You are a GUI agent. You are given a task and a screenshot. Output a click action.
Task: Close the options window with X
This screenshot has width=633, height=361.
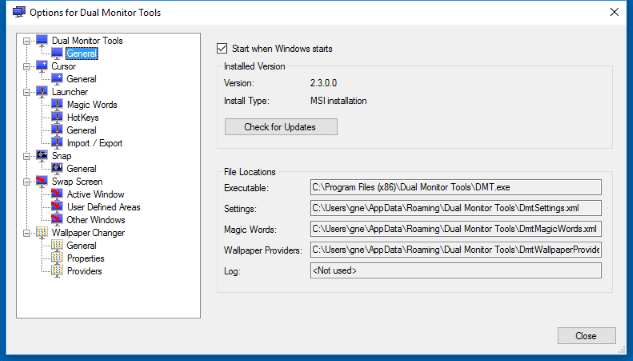[614, 12]
